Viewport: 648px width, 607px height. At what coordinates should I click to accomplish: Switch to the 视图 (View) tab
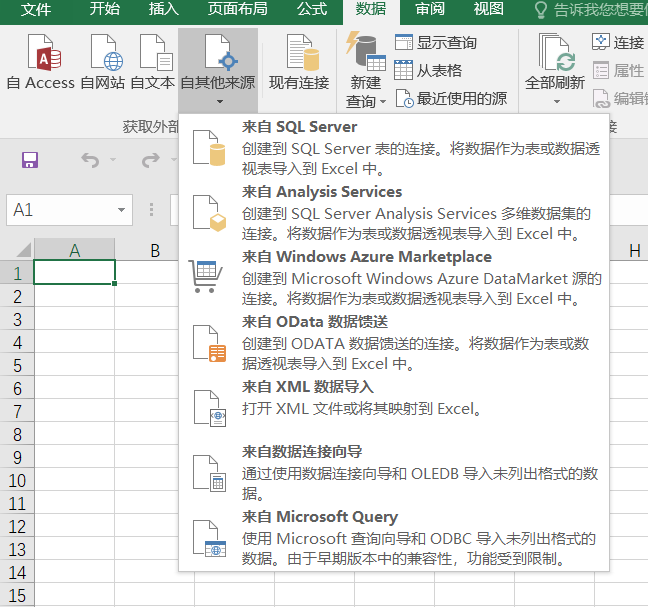(x=488, y=10)
